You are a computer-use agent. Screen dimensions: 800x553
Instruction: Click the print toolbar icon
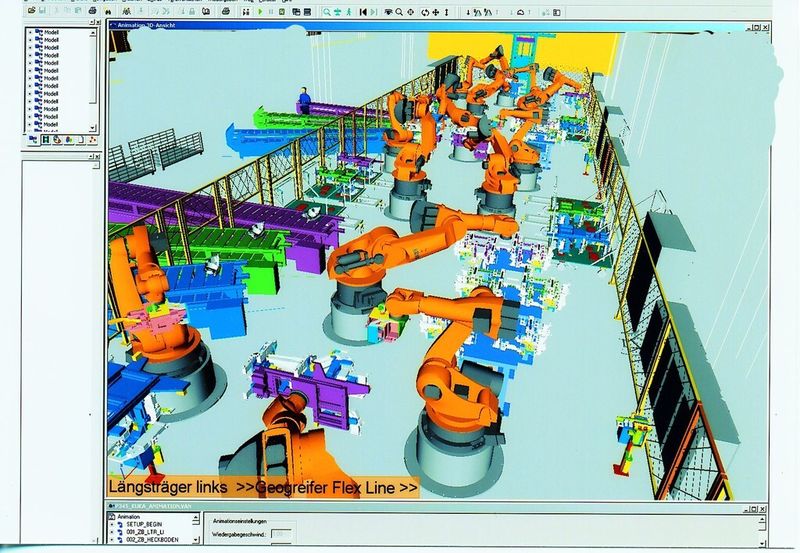[92, 11]
